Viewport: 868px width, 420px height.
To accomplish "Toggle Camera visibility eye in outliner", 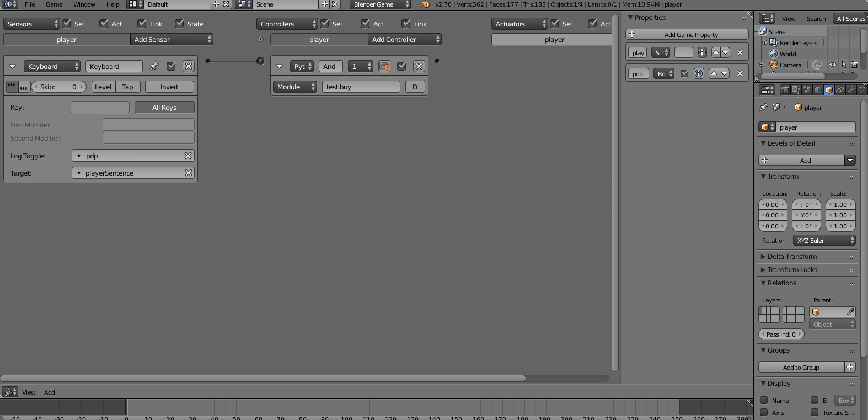I will point(833,65).
